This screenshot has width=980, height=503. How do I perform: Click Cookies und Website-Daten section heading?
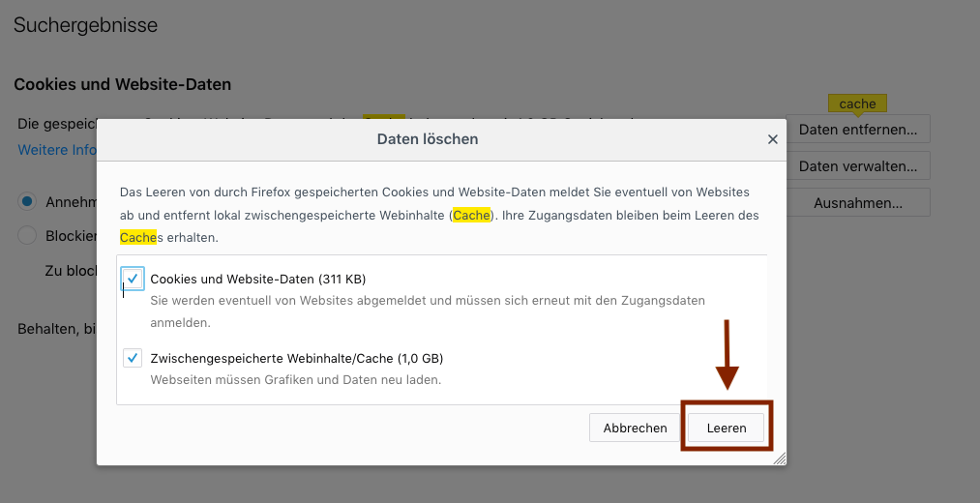pos(123,84)
